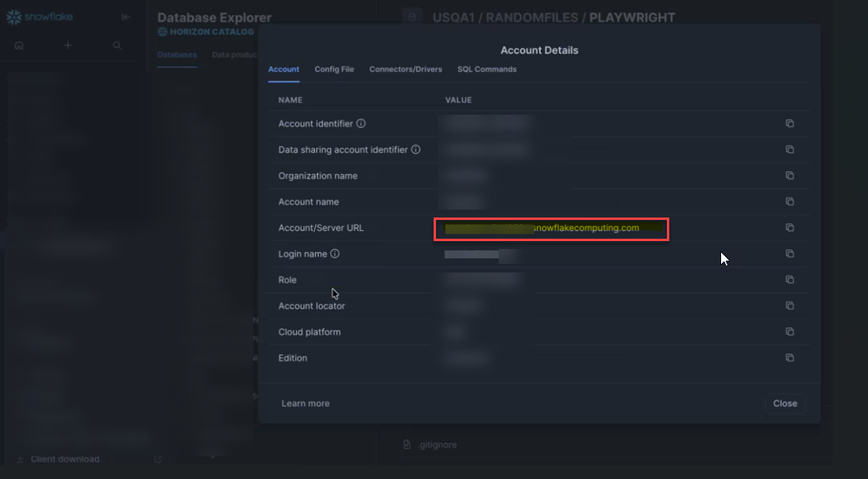This screenshot has width=868, height=479.
Task: Open the Connectors/Drivers tab
Action: 405,69
